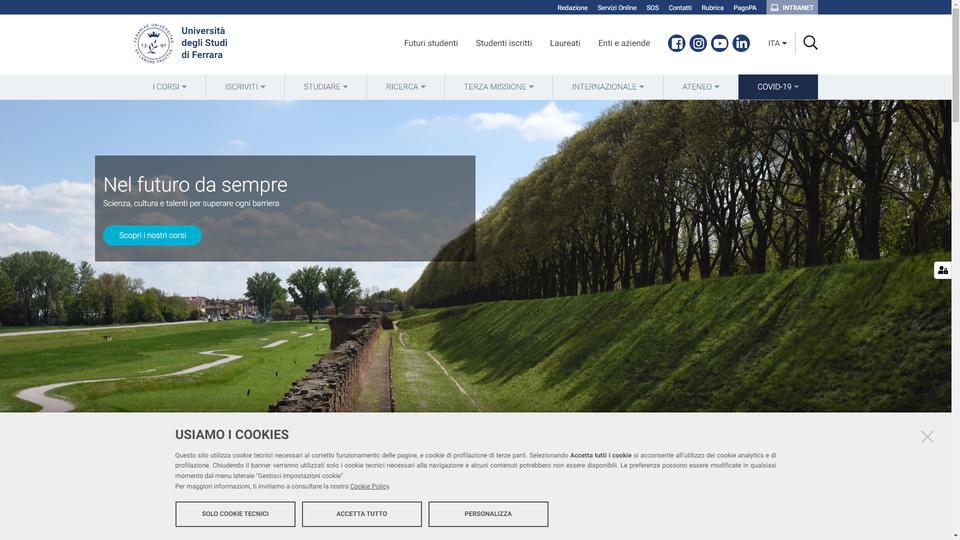Open the university's Facebook page icon
This screenshot has width=960, height=540.
[x=677, y=43]
